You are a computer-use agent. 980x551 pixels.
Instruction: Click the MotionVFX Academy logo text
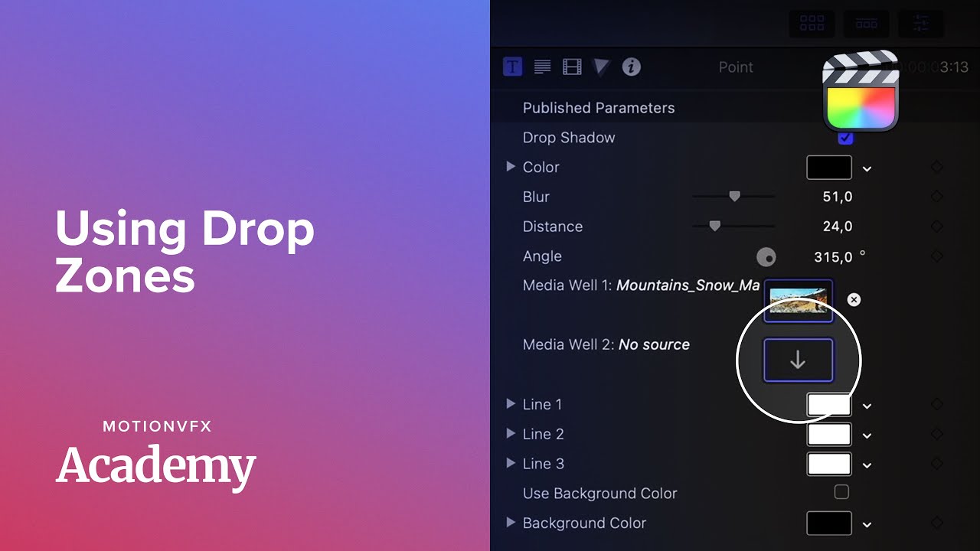tap(156, 456)
